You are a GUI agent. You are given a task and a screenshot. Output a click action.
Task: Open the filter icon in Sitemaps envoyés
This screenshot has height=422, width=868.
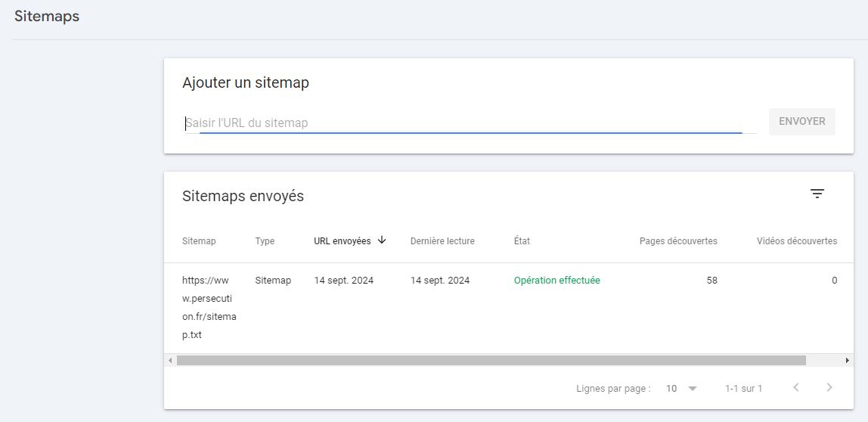click(817, 194)
